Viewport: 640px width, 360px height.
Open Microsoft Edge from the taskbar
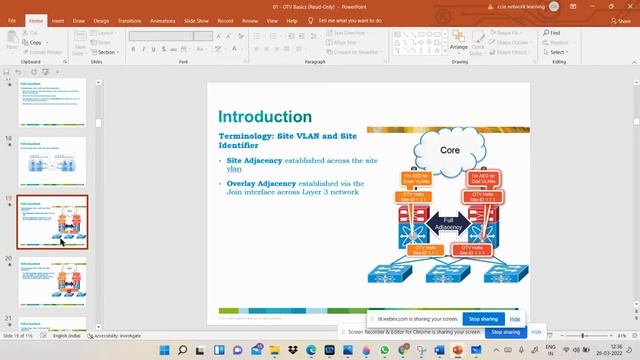coord(311,350)
